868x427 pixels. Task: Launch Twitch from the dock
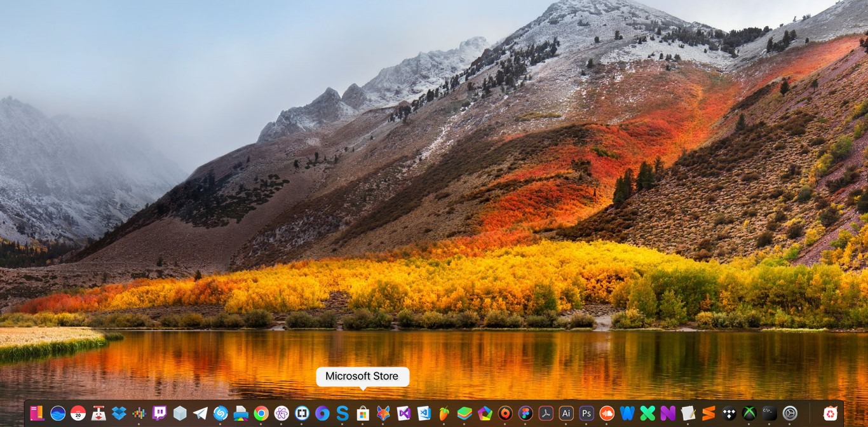click(x=159, y=413)
